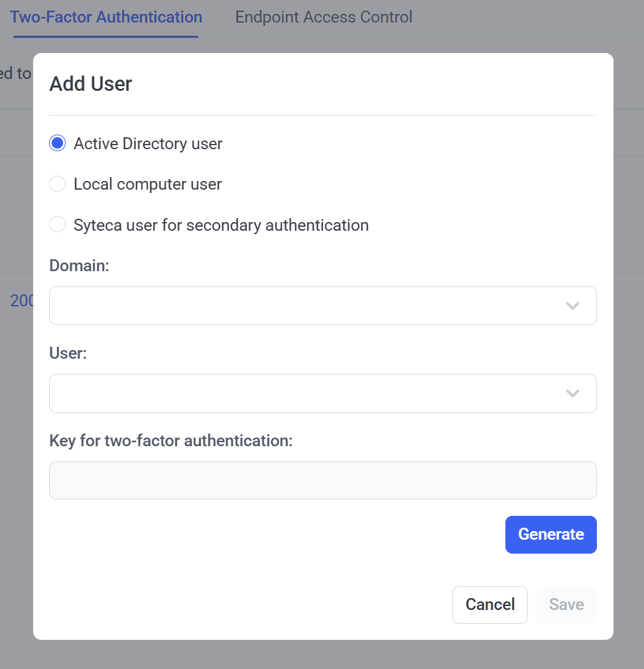Viewport: 644px width, 669px height.
Task: Click the 'Local computer user' label text
Action: point(148,184)
